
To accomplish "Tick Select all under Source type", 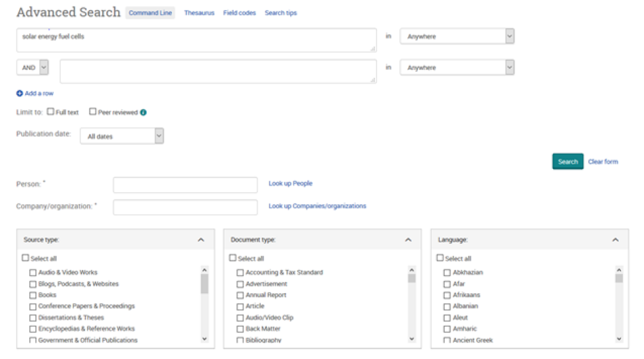I will click(25, 258).
